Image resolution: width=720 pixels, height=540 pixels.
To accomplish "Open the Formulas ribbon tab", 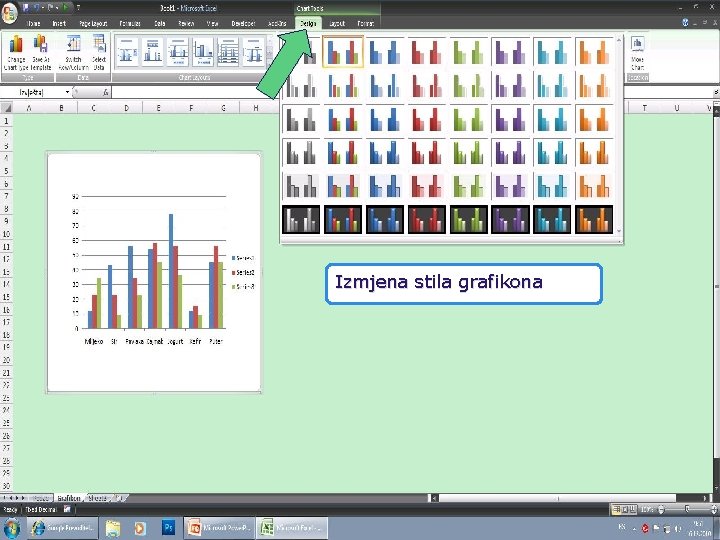I will pos(130,23).
